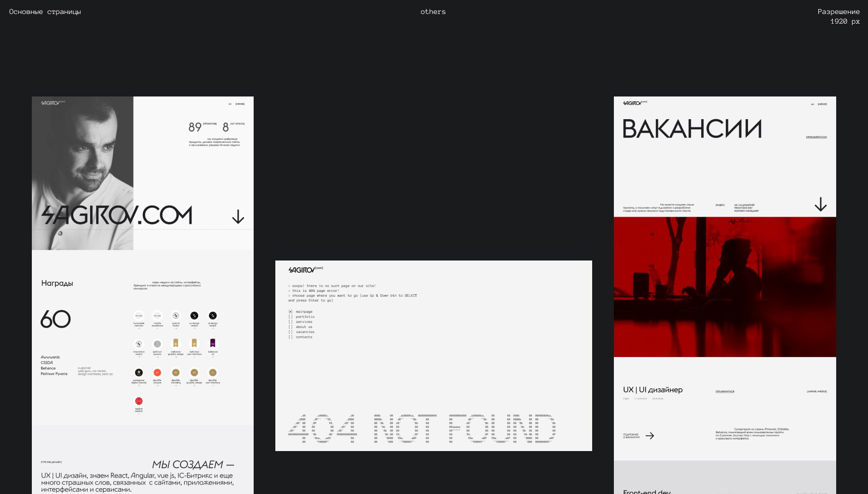The width and height of the screenshot is (868, 494).
Task: Click the right arrow beside the UX | UI дизайнер vacancy details
Action: tap(650, 436)
